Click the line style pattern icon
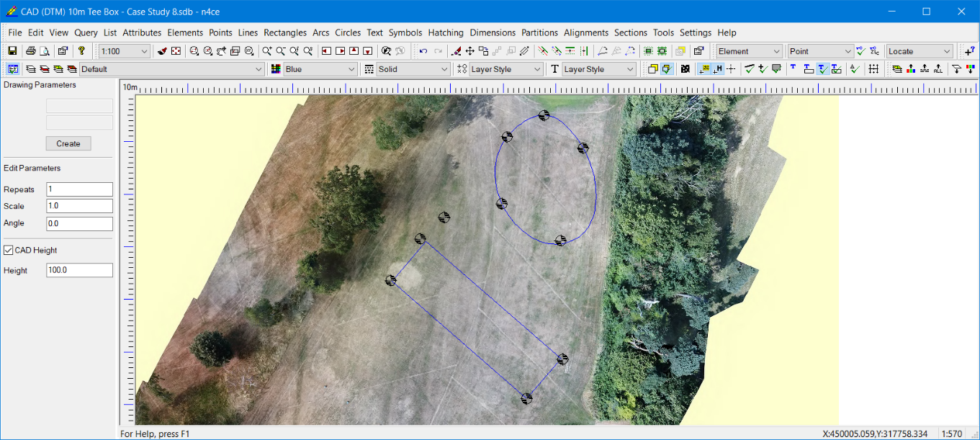Image resolution: width=980 pixels, height=440 pixels. 369,69
